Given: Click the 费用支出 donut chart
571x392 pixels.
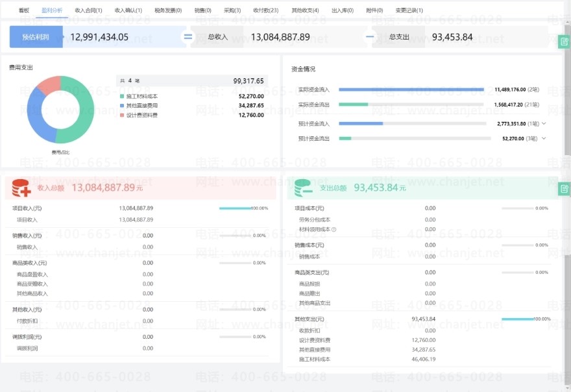Looking at the screenshot, I should 60,109.
